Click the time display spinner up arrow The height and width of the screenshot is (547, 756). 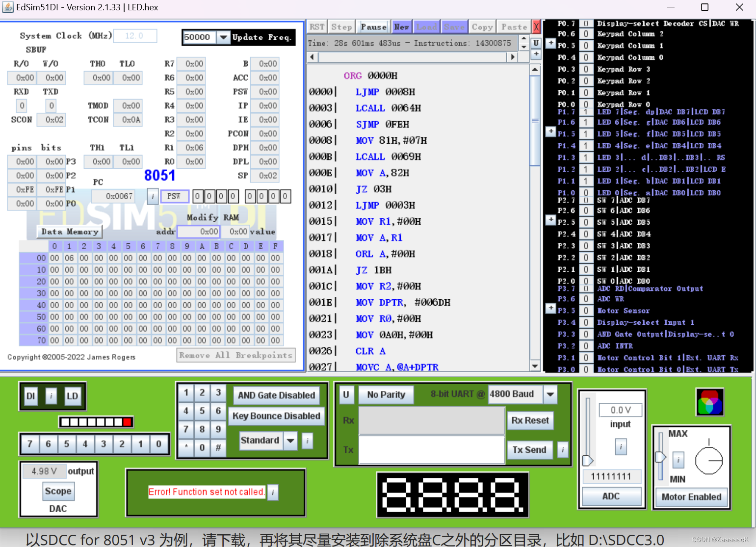pyautogui.click(x=523, y=39)
